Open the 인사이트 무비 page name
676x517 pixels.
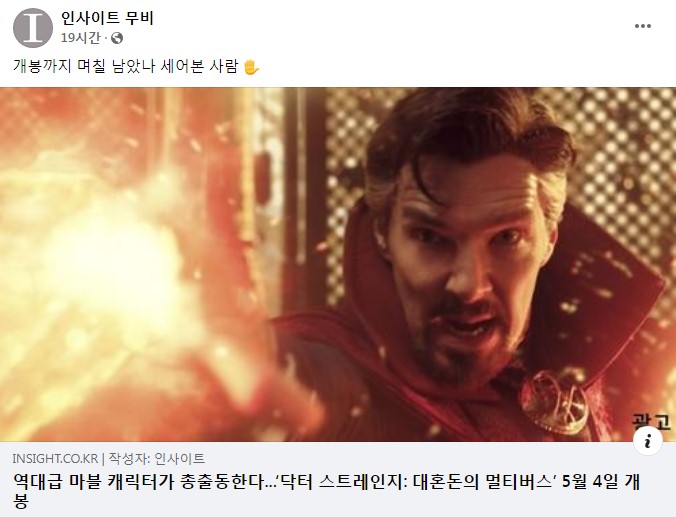coord(107,18)
